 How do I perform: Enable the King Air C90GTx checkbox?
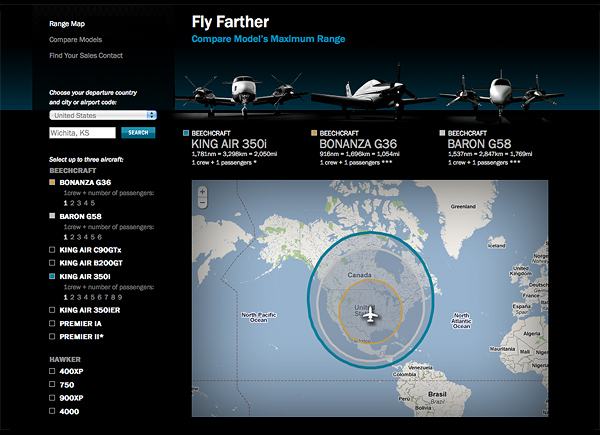tap(53, 248)
